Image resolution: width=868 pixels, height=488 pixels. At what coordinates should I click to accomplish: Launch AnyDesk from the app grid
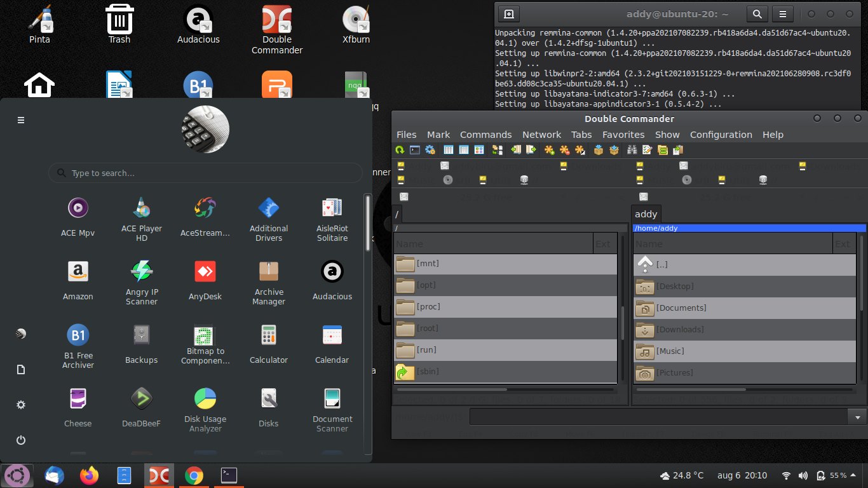[205, 280]
